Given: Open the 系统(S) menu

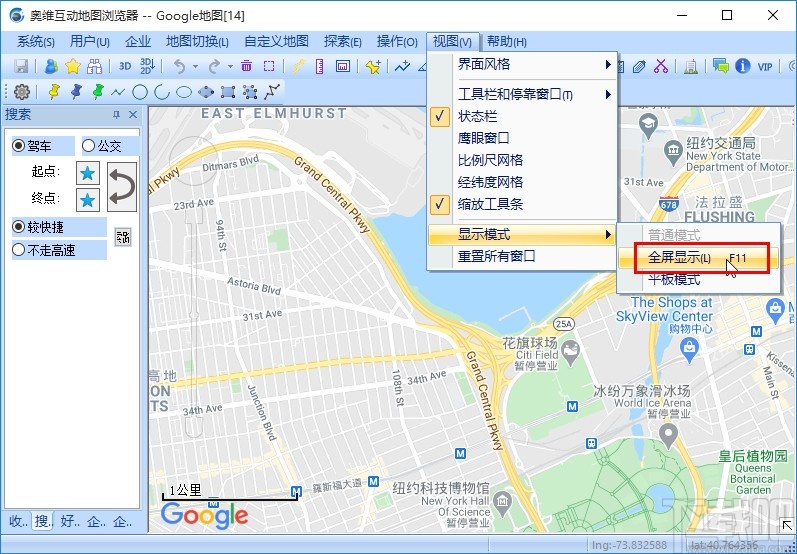Looking at the screenshot, I should click(x=36, y=42).
